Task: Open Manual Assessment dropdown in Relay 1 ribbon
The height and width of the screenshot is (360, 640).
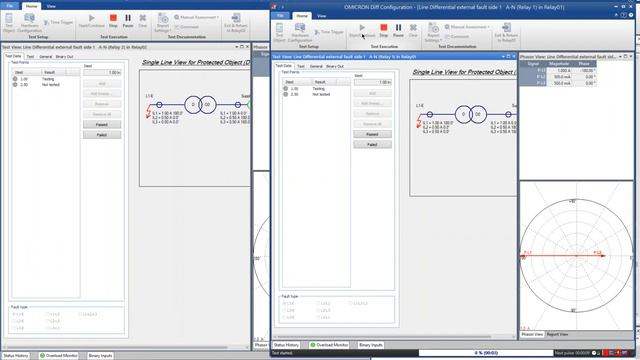Action: click(467, 27)
